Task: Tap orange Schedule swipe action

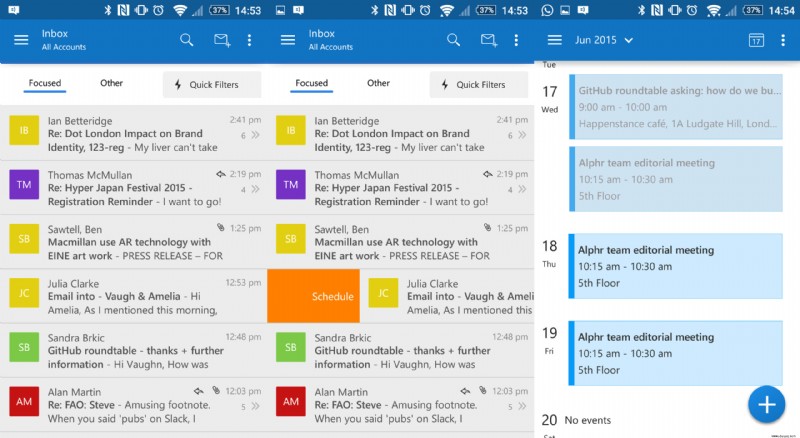Action: tap(313, 296)
